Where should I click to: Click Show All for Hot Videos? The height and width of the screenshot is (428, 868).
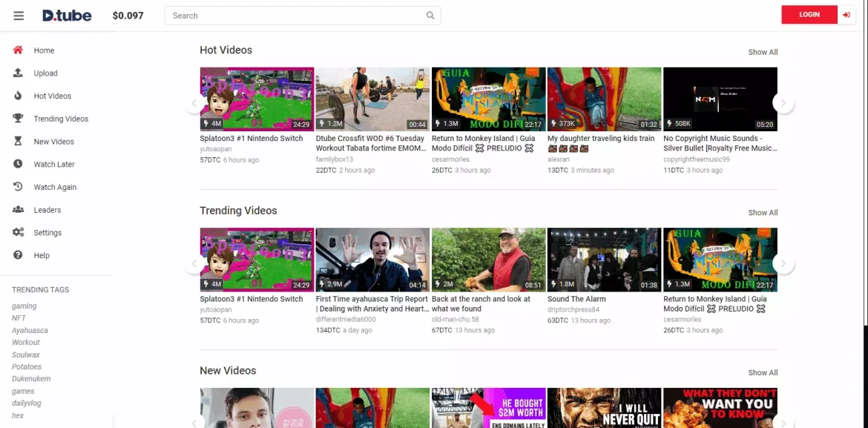tap(763, 52)
